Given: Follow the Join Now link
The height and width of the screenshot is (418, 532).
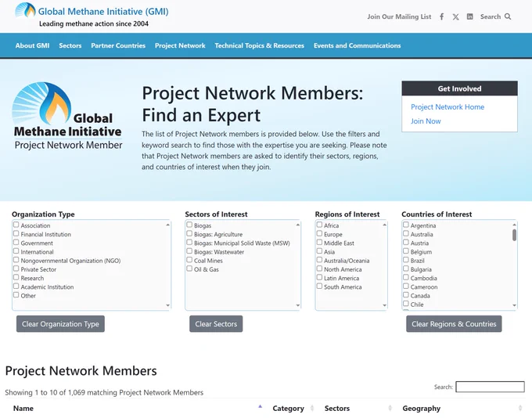Looking at the screenshot, I should coord(426,121).
